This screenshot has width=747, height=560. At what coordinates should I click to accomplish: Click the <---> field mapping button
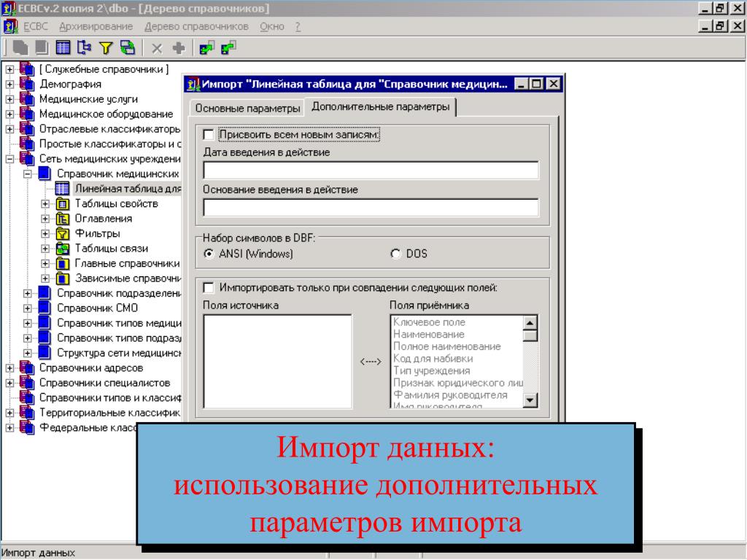370,362
